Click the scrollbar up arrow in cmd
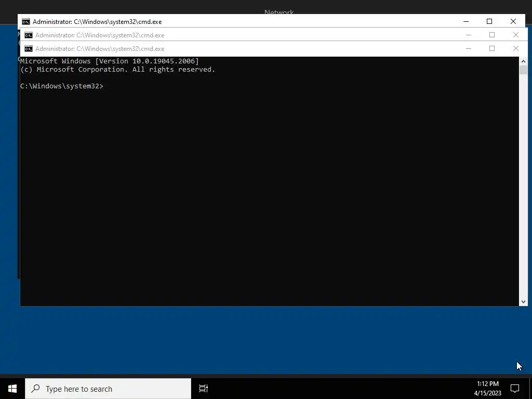This screenshot has height=399, width=532. tap(523, 61)
